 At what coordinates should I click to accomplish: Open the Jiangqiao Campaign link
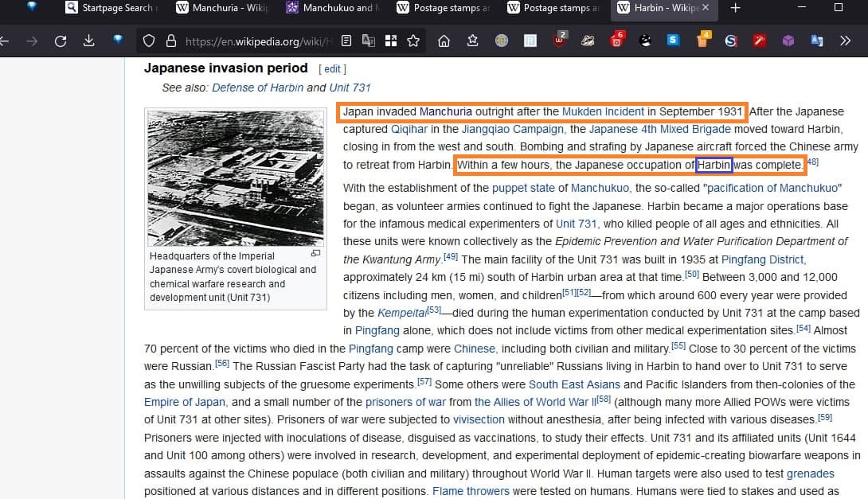tap(512, 129)
